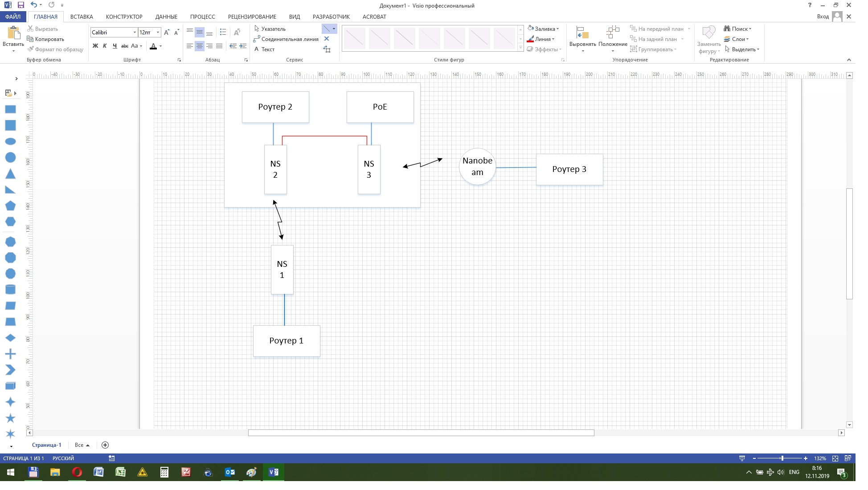Click the horizontal scrollbar thumb
The width and height of the screenshot is (868, 490).
coord(421,433)
